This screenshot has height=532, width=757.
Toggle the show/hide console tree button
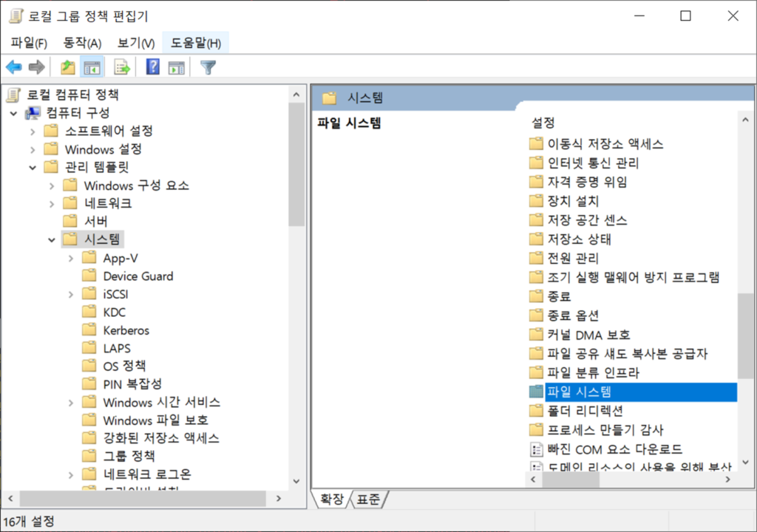click(92, 67)
